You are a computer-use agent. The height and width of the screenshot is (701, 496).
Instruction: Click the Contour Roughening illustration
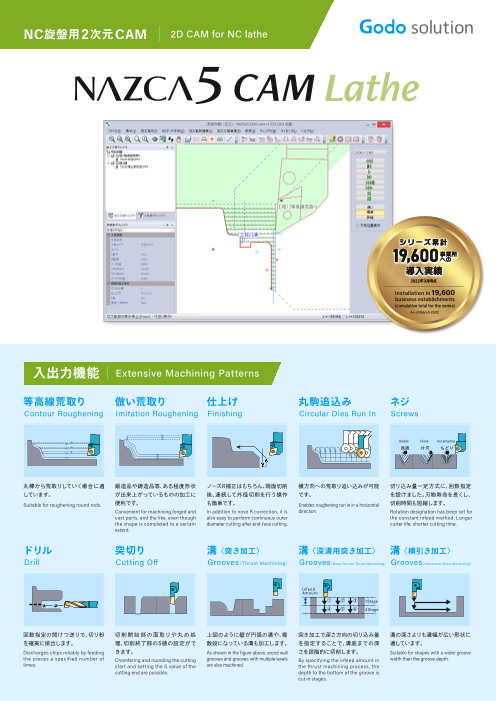[x=64, y=450]
